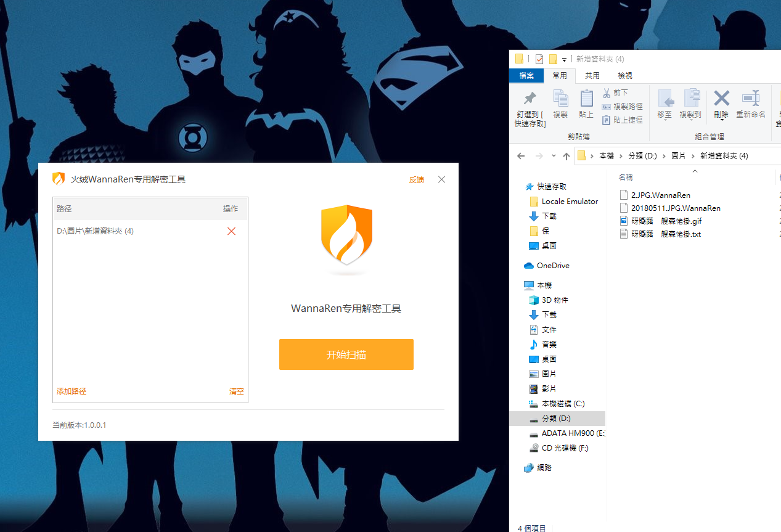Select 快速存取 in the navigation pane

pyautogui.click(x=552, y=187)
